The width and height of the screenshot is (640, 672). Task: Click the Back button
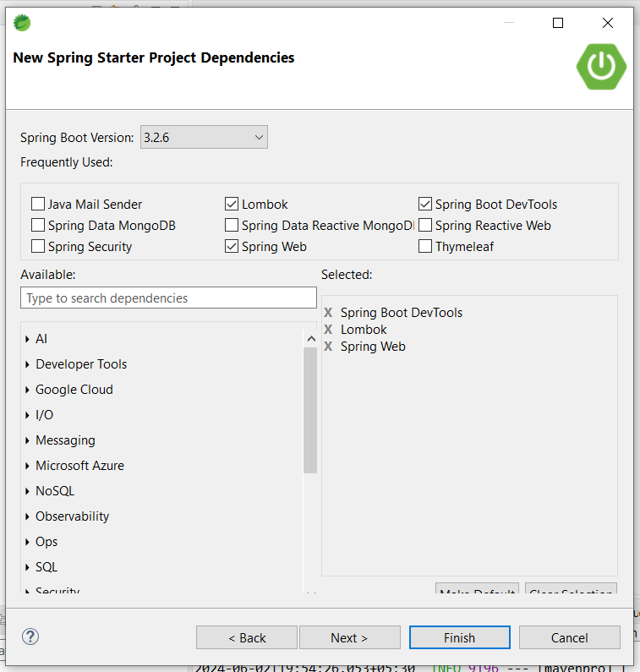(x=247, y=637)
